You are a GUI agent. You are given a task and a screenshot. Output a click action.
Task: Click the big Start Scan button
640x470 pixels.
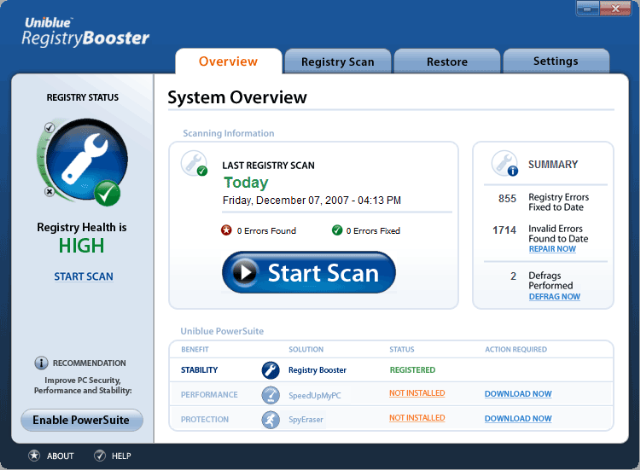309,272
